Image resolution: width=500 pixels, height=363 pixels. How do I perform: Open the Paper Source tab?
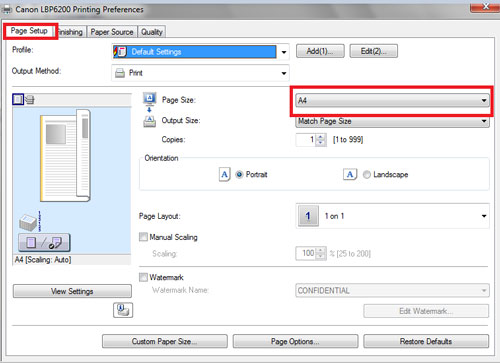point(112,32)
